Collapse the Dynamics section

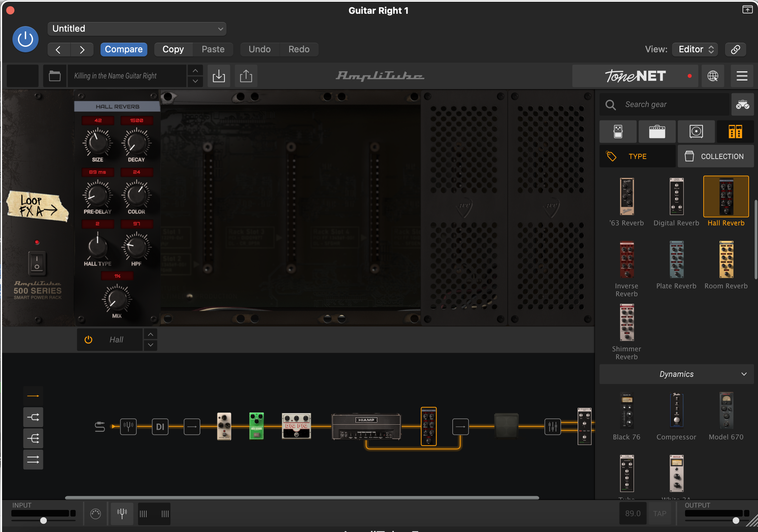tap(677, 374)
